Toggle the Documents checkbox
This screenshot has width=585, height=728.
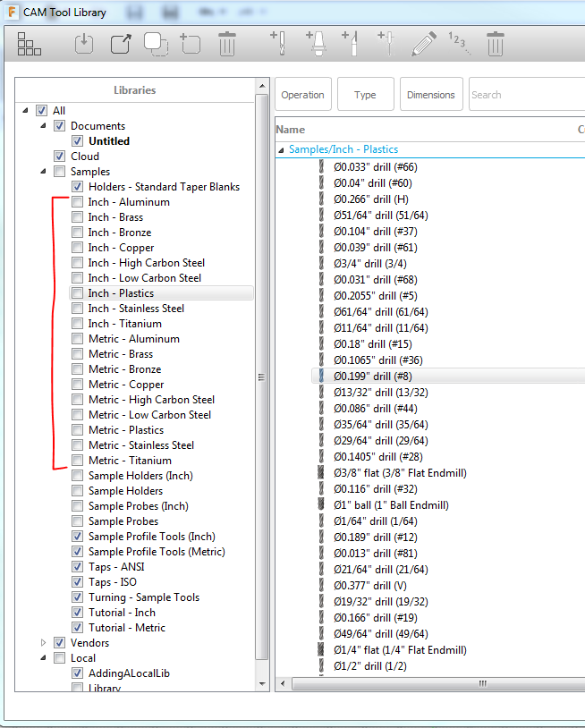(59, 126)
